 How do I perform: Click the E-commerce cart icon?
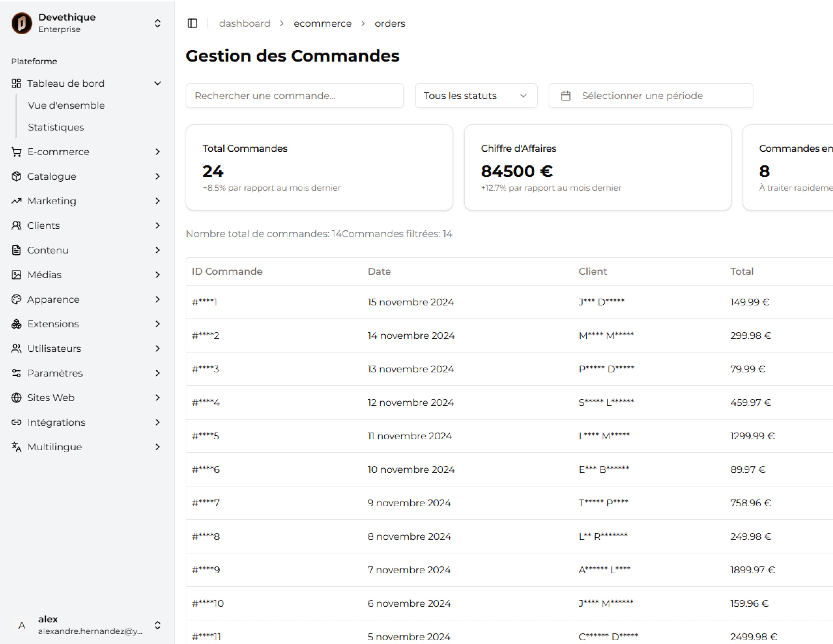coord(16,152)
